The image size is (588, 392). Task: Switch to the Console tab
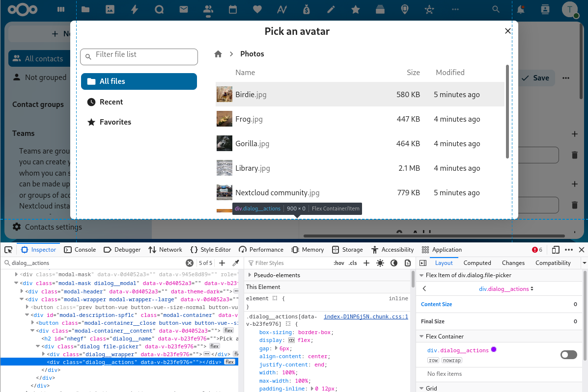pos(80,250)
